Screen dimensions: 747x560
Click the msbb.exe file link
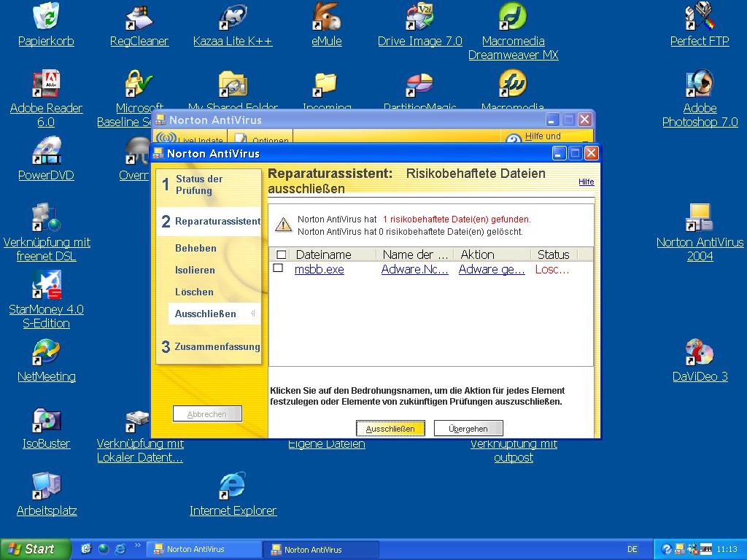tap(320, 270)
